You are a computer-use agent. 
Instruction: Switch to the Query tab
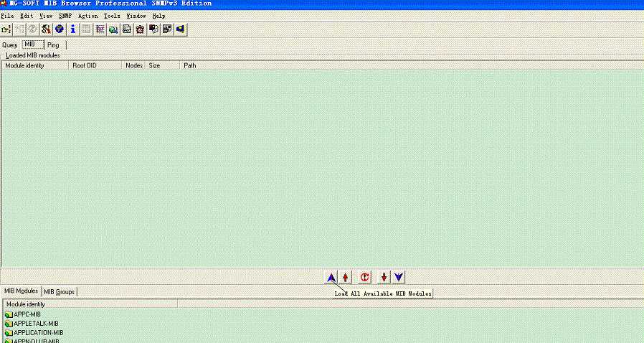pyautogui.click(x=10, y=45)
